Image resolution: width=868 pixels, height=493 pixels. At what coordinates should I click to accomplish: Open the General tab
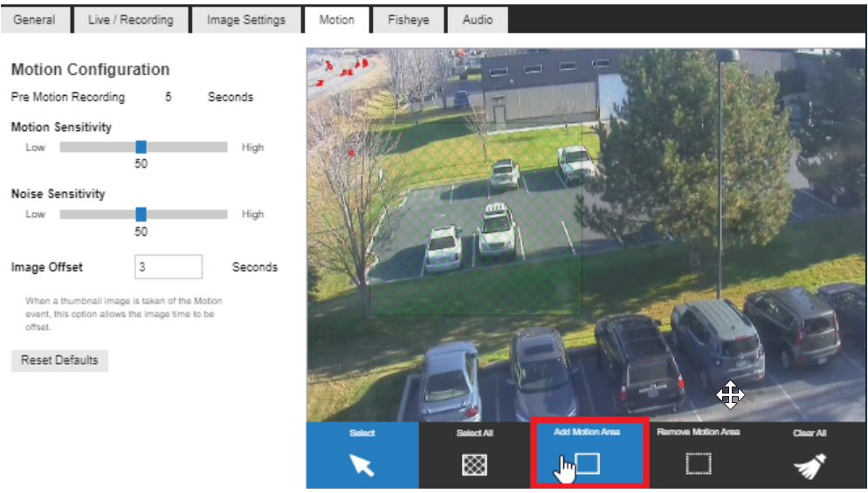(x=34, y=20)
